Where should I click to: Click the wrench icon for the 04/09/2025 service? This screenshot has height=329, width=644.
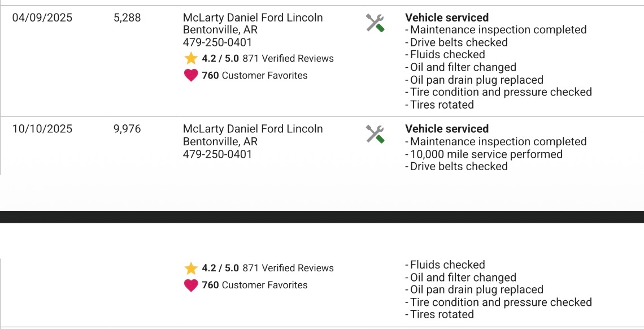[x=375, y=23]
